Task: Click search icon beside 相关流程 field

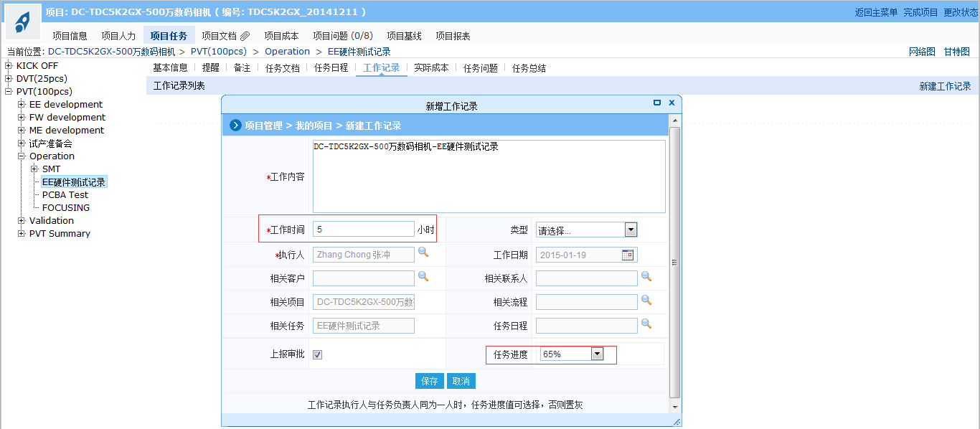Action: click(x=646, y=301)
